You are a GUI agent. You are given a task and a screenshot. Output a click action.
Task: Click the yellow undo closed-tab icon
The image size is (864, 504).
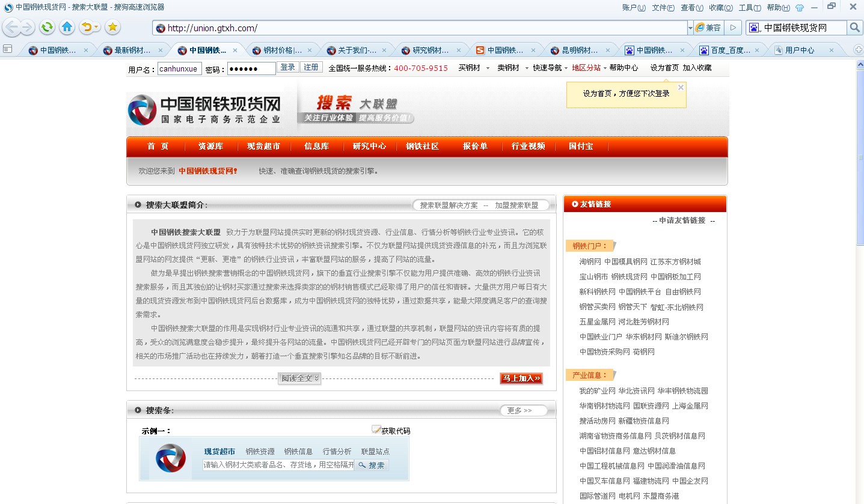(90, 27)
